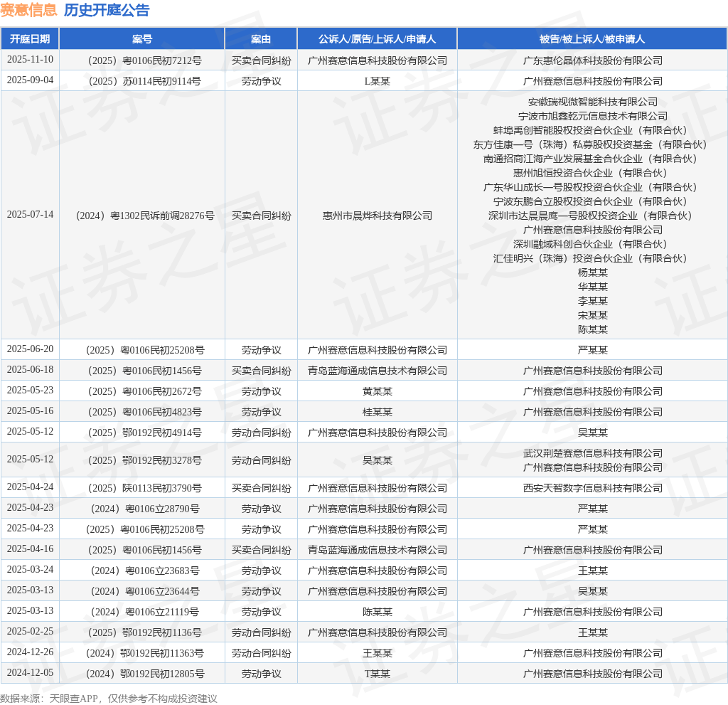The height and width of the screenshot is (705, 728).
Task: Click defendant 武汉荆楚赛意信息科技有限公司
Action: 592,453
